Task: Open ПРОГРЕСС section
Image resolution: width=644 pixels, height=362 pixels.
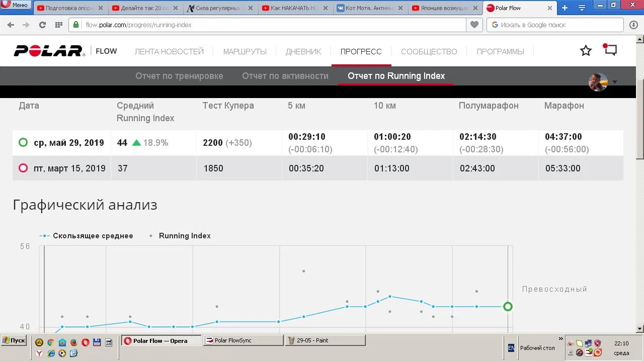Action: (361, 51)
